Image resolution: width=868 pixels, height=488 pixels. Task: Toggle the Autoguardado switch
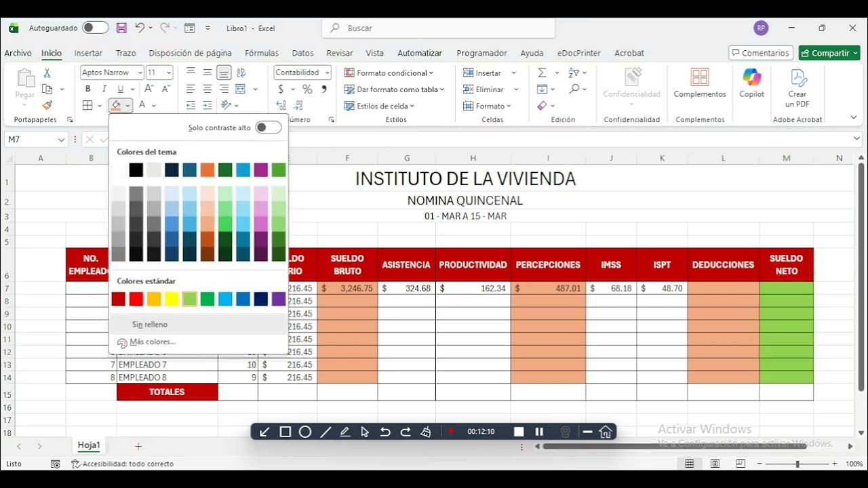click(96, 28)
